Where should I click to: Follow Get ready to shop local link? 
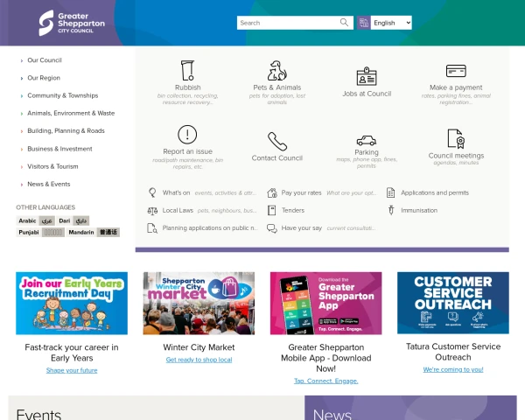(x=199, y=360)
